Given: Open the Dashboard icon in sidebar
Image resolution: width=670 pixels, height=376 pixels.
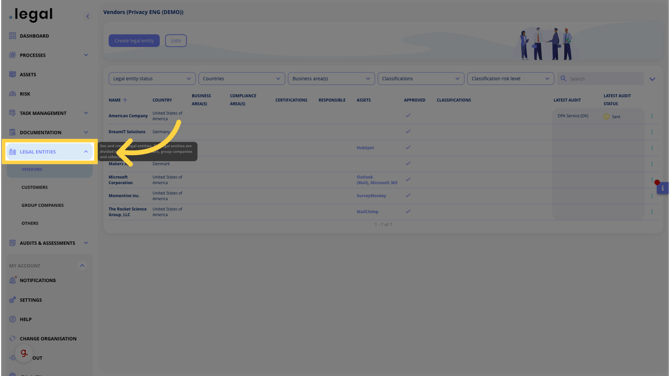Looking at the screenshot, I should (12, 36).
